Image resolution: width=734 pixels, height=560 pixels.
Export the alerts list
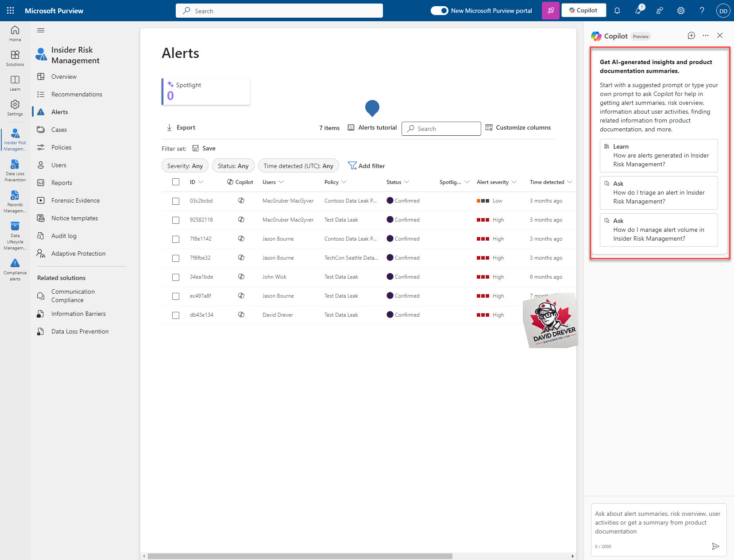tap(181, 127)
